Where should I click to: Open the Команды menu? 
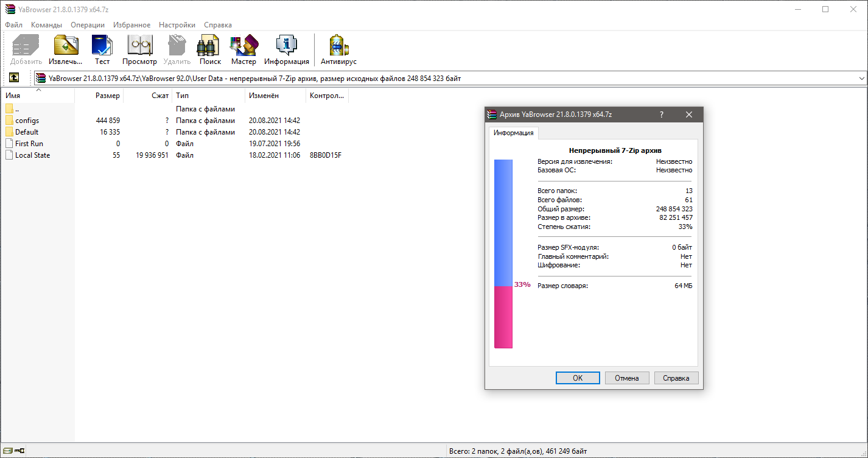[46, 25]
